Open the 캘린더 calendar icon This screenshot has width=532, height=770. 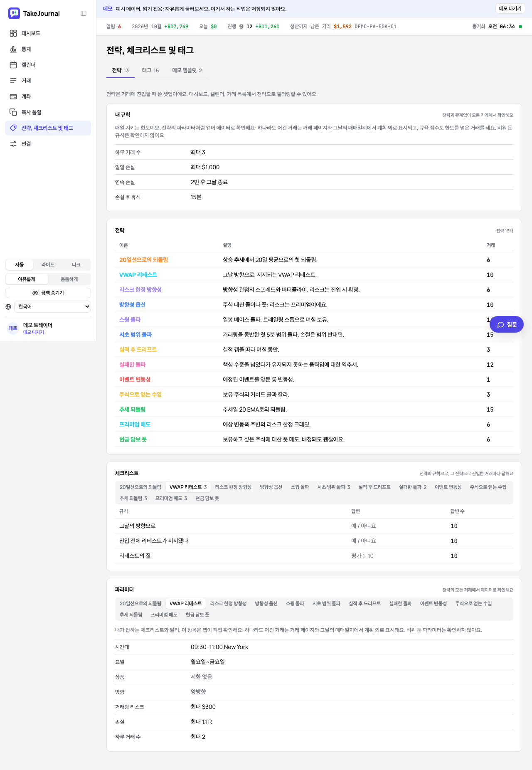(x=13, y=65)
